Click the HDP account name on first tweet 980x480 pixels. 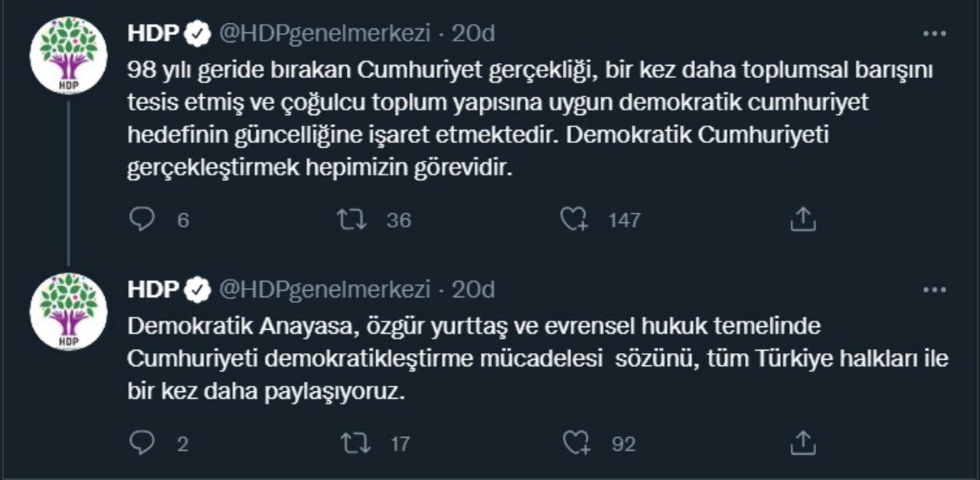point(153,34)
